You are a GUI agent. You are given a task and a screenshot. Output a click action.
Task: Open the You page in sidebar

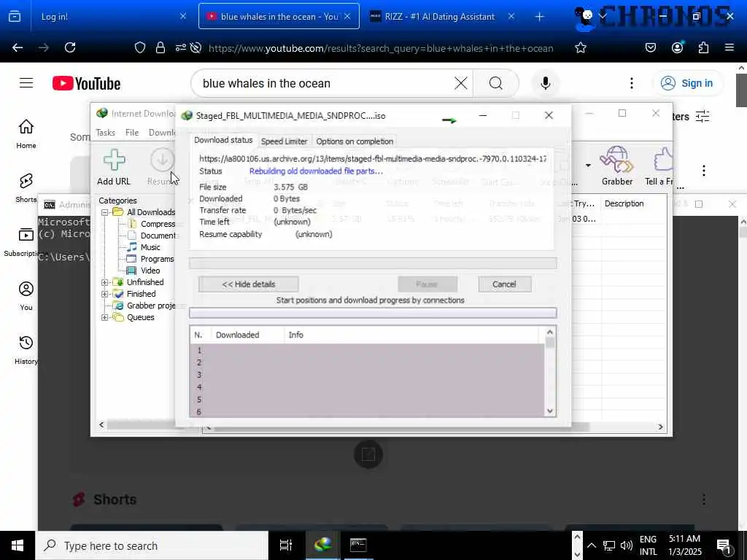[x=26, y=296]
